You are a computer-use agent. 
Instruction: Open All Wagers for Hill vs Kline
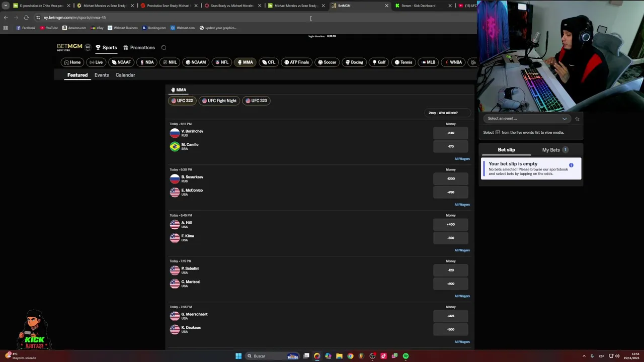462,250
